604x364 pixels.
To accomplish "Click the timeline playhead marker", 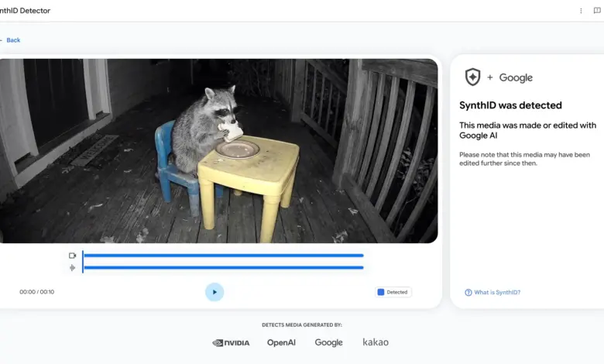I will [x=83, y=262].
